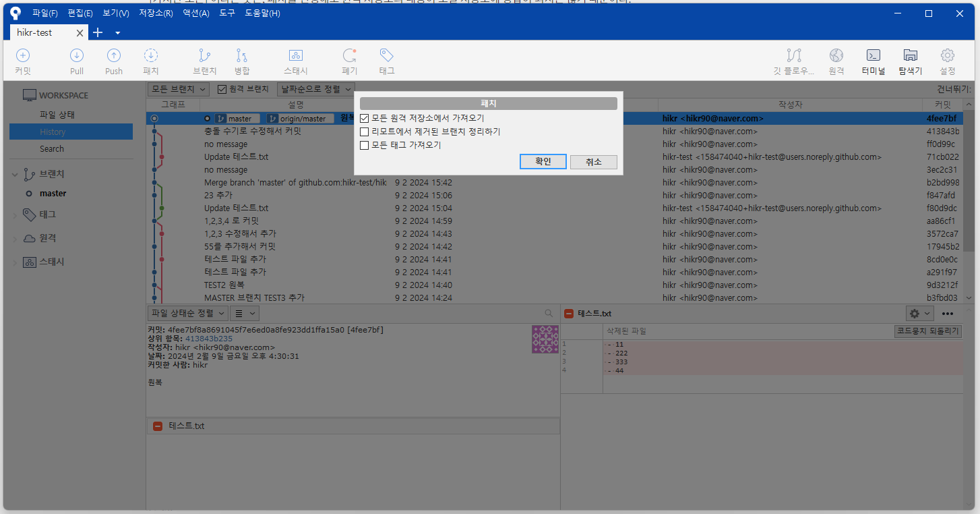Check 모든 태그 가져오기 checkbox

click(365, 145)
